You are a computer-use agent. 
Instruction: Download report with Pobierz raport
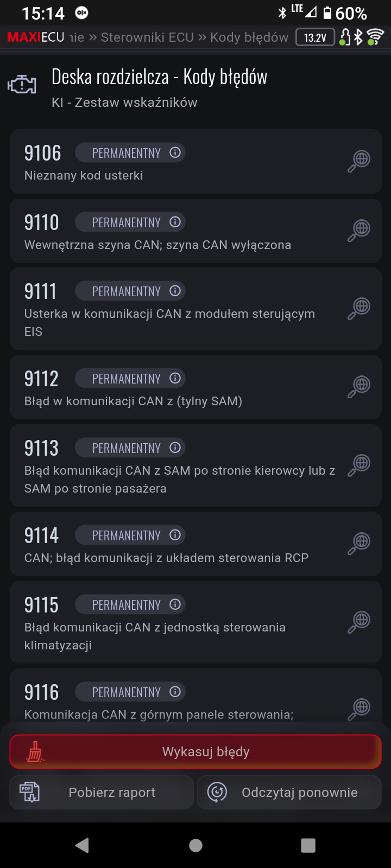[x=102, y=793]
